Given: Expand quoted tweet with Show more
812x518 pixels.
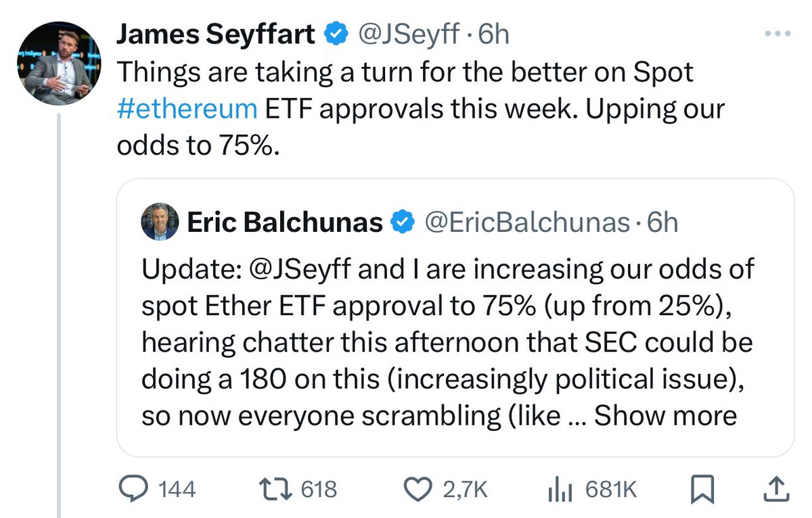Looking at the screenshot, I should [x=664, y=415].
